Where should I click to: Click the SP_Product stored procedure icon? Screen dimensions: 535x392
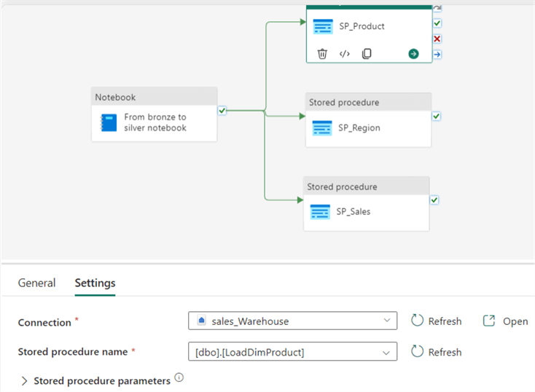coord(322,26)
